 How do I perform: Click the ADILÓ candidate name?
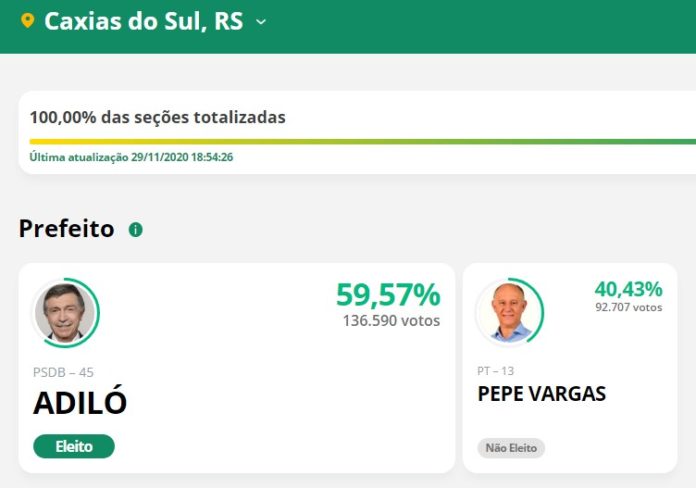[80, 402]
